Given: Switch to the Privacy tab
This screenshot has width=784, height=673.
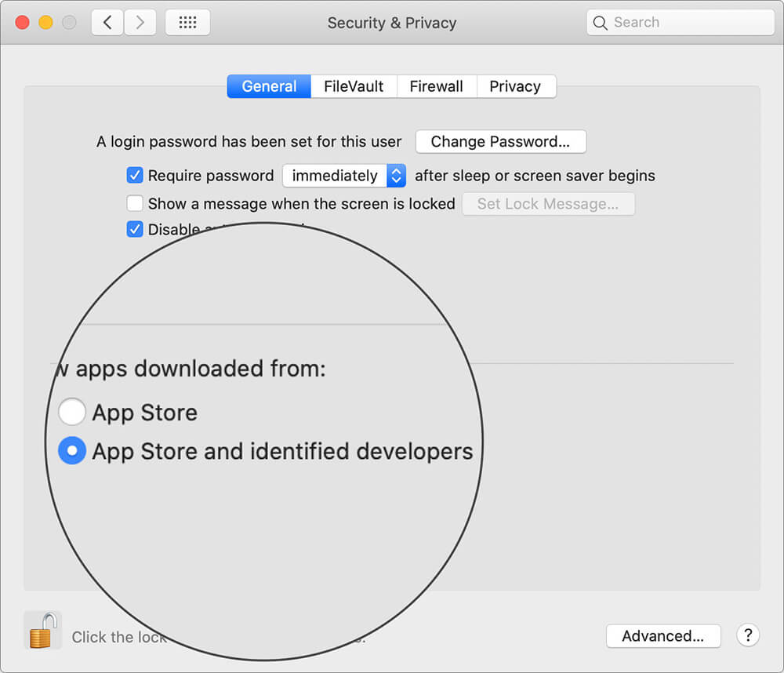Looking at the screenshot, I should pos(515,86).
